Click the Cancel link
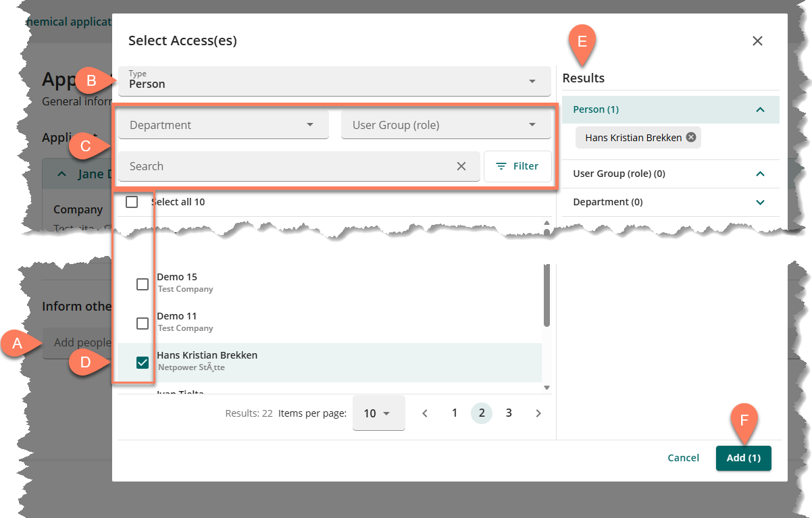812x518 pixels. pos(683,458)
